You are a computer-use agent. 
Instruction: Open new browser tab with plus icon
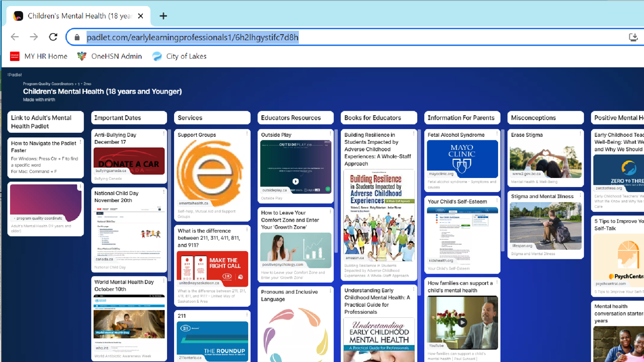(163, 16)
